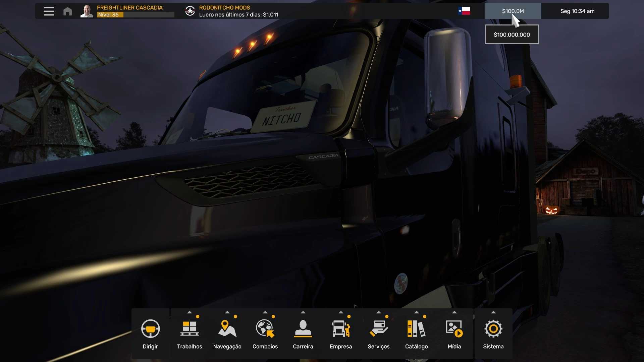Open the Catálogo books icon
The height and width of the screenshot is (362, 644).
coord(416,329)
